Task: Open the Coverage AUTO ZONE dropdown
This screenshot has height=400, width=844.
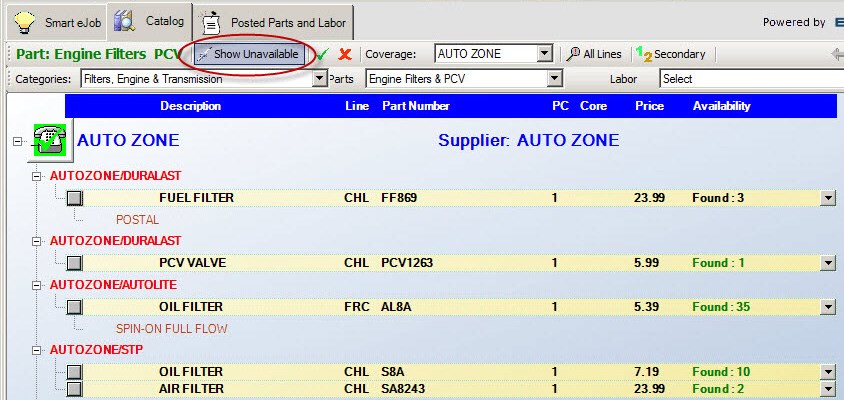Action: pyautogui.click(x=544, y=54)
